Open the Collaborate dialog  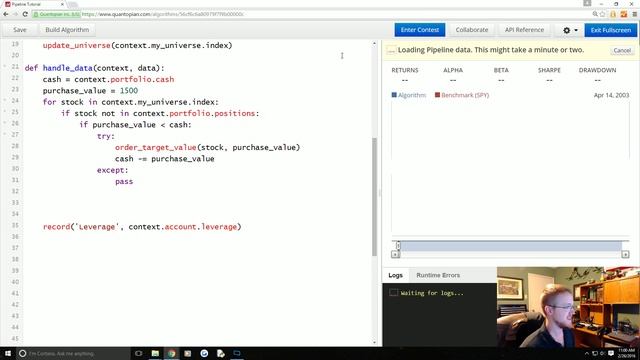[x=472, y=30]
